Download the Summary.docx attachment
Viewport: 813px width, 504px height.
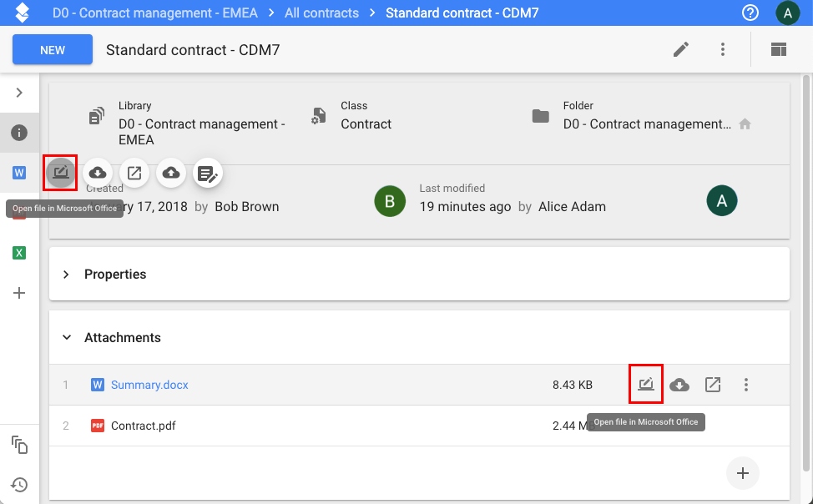(x=679, y=385)
